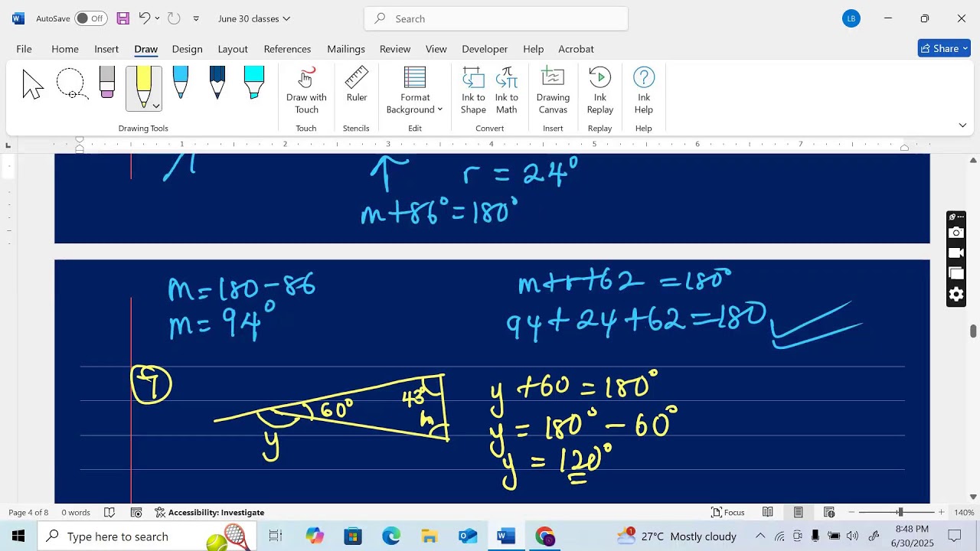Click the 0 words count
980x551 pixels.
(76, 513)
